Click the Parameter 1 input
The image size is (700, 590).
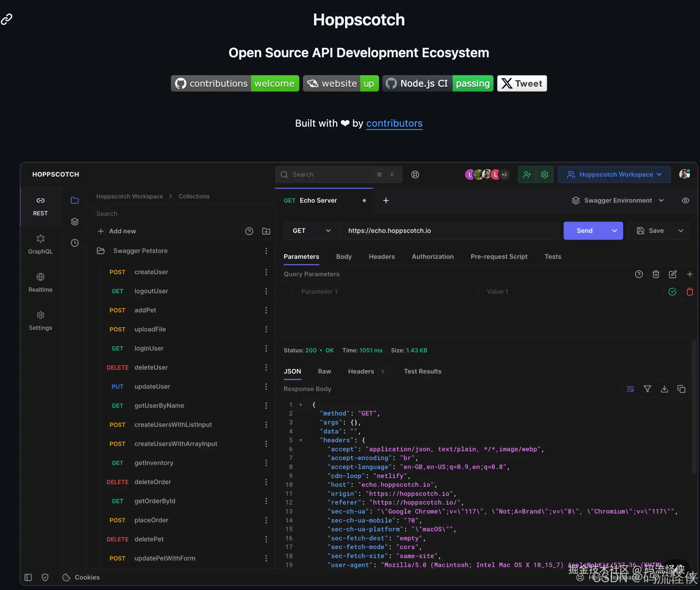pyautogui.click(x=384, y=292)
